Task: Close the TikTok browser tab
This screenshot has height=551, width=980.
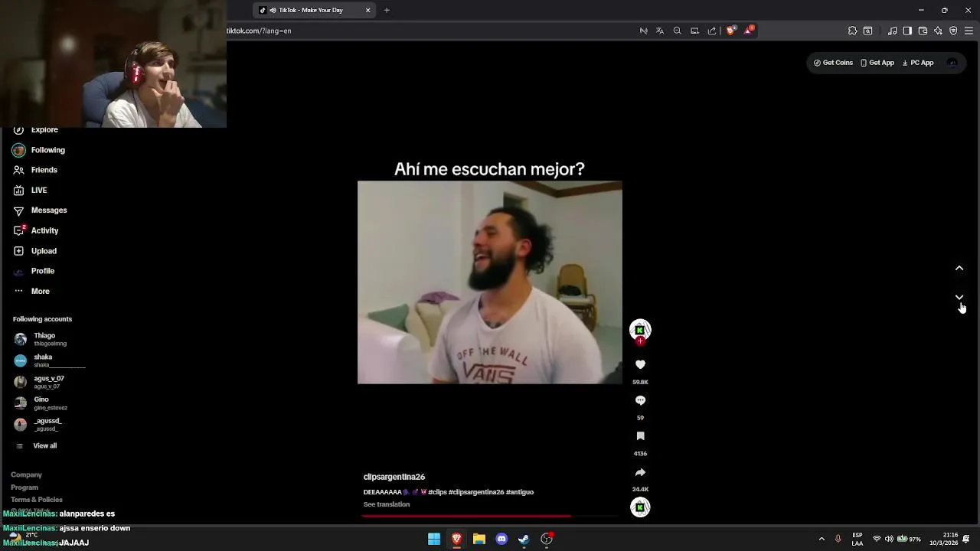Action: (x=367, y=10)
